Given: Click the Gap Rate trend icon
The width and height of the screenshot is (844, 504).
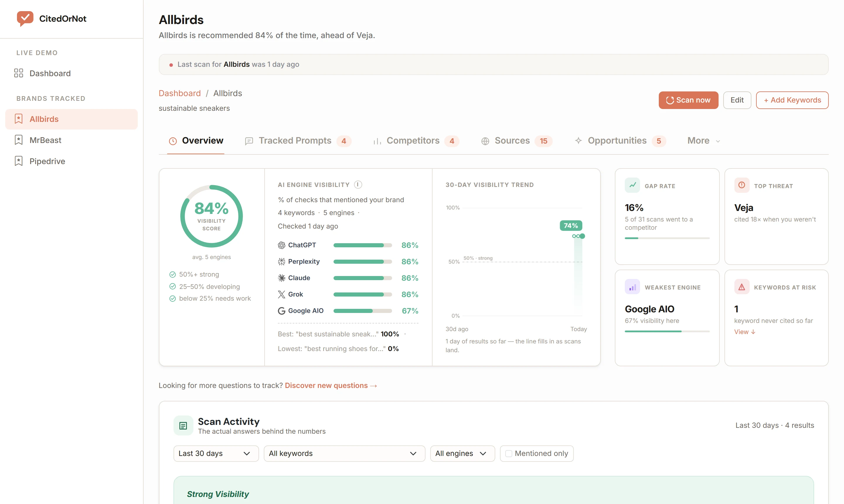Looking at the screenshot, I should coord(632,185).
